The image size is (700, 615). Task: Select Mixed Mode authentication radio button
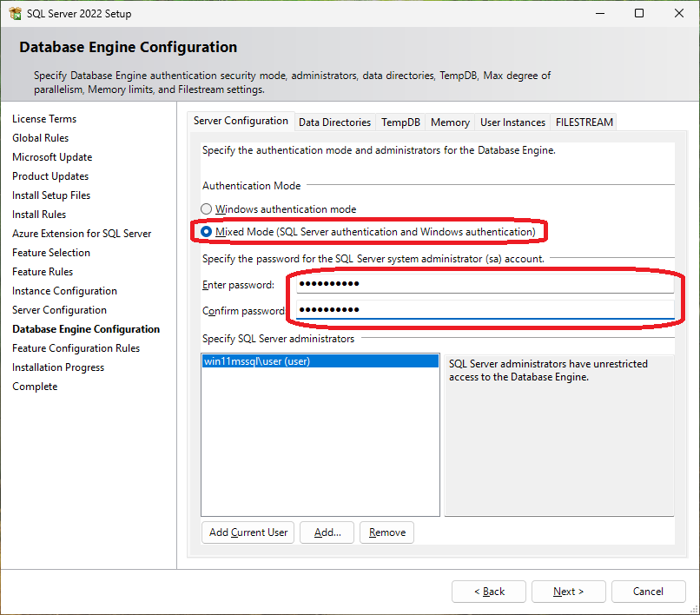[206, 232]
